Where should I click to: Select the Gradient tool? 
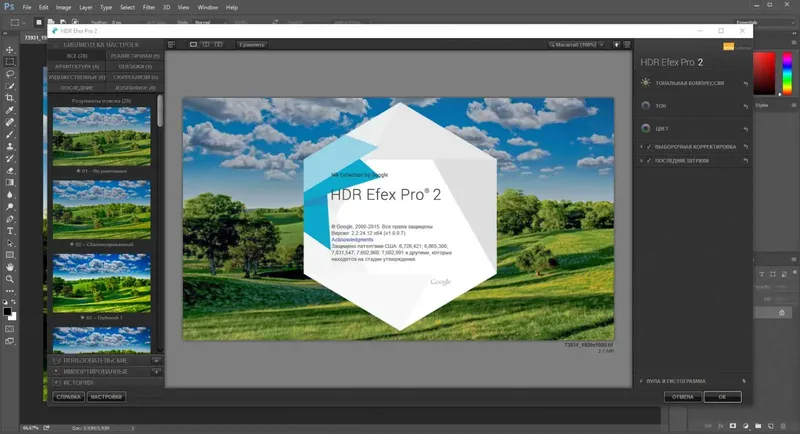(x=10, y=183)
